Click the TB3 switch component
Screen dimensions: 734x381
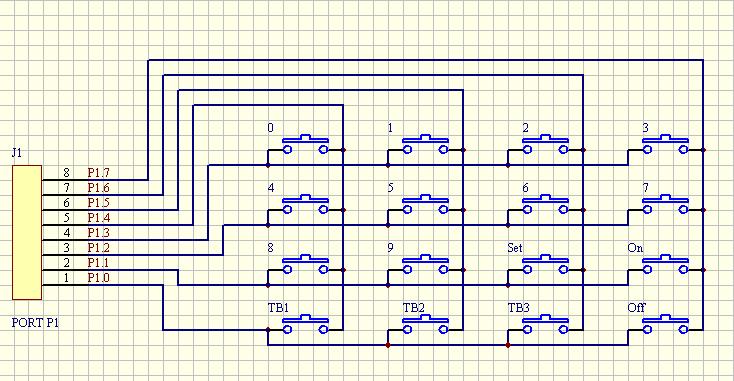coord(545,324)
